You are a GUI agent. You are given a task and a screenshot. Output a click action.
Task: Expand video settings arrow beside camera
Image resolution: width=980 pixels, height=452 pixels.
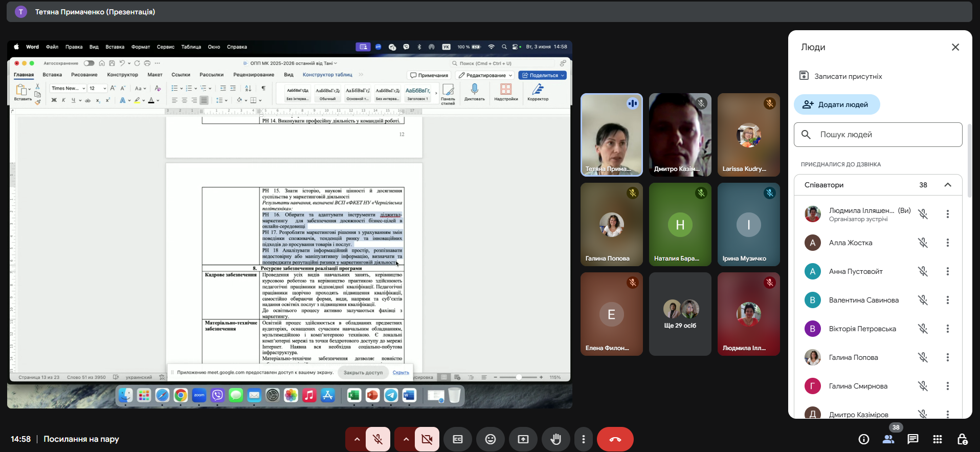406,439
